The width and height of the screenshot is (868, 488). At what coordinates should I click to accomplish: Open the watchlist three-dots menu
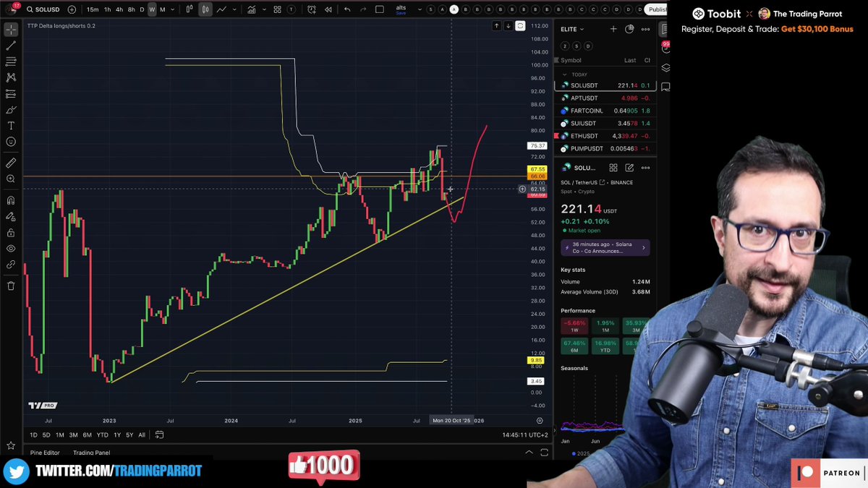pyautogui.click(x=645, y=29)
